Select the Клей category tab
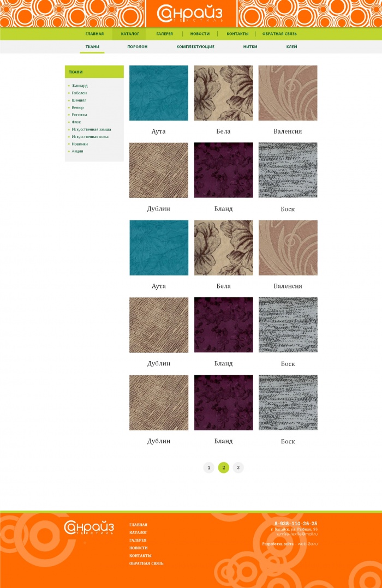Screen dimensions: 382x588 (x=291, y=47)
